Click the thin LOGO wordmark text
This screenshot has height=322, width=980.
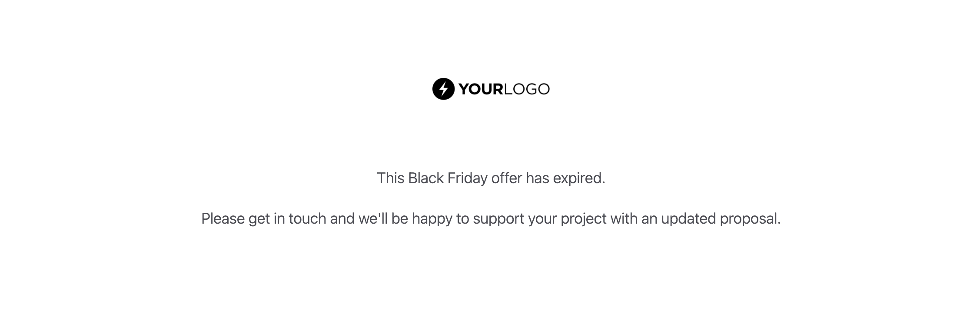527,89
